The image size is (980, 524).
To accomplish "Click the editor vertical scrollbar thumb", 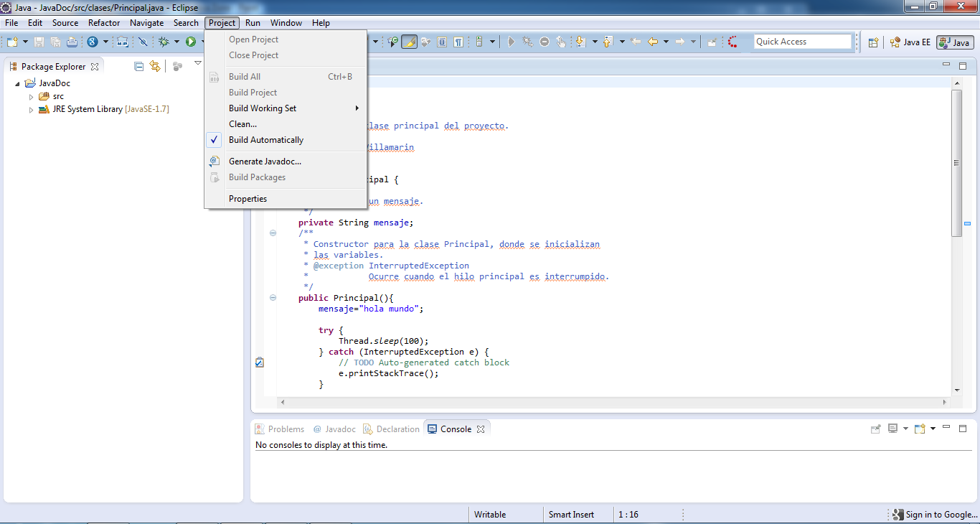I will pyautogui.click(x=956, y=163).
